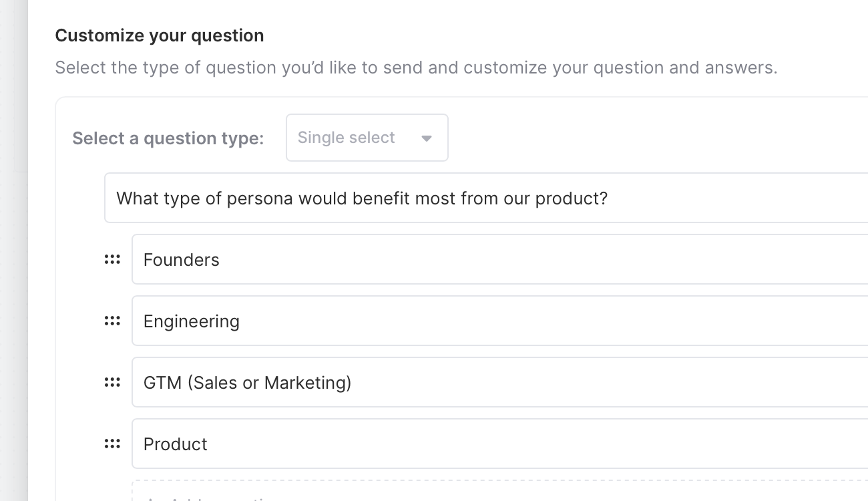Click the 'Select a question type' label
Image resolution: width=868 pixels, height=501 pixels.
pyautogui.click(x=168, y=138)
